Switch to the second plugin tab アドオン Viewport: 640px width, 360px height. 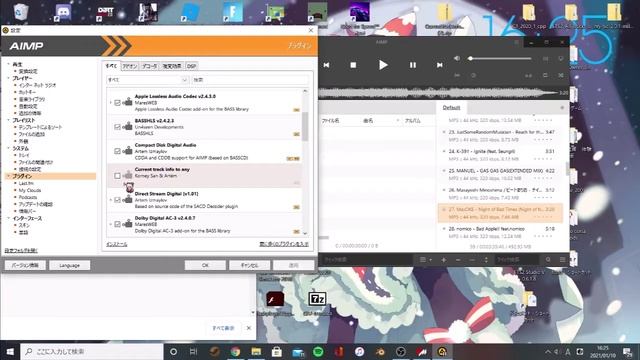pyautogui.click(x=130, y=66)
